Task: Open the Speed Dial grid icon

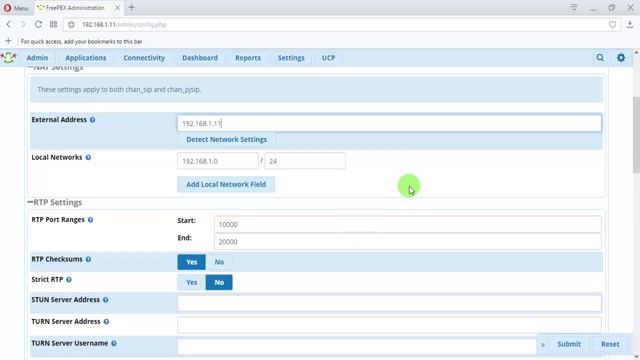Action: 53,24
